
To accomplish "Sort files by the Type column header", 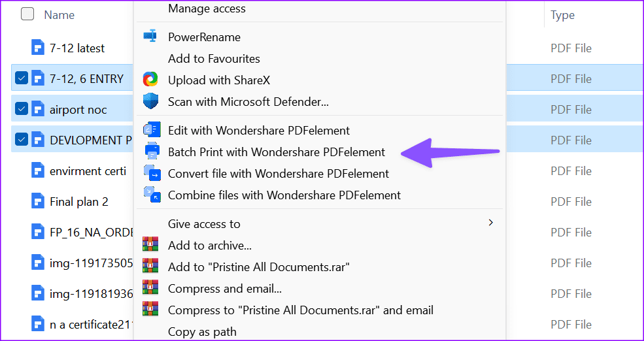I will [x=562, y=15].
